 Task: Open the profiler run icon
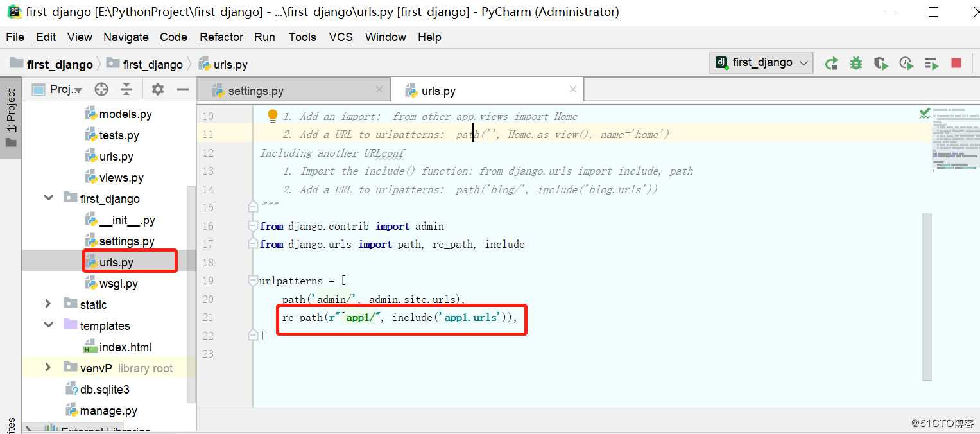(x=906, y=63)
